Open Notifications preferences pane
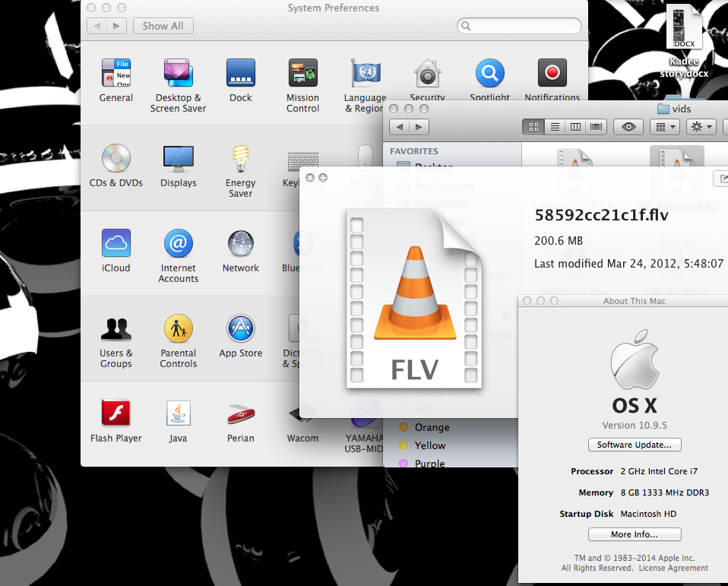Viewport: 728px width, 586px height. click(552, 79)
